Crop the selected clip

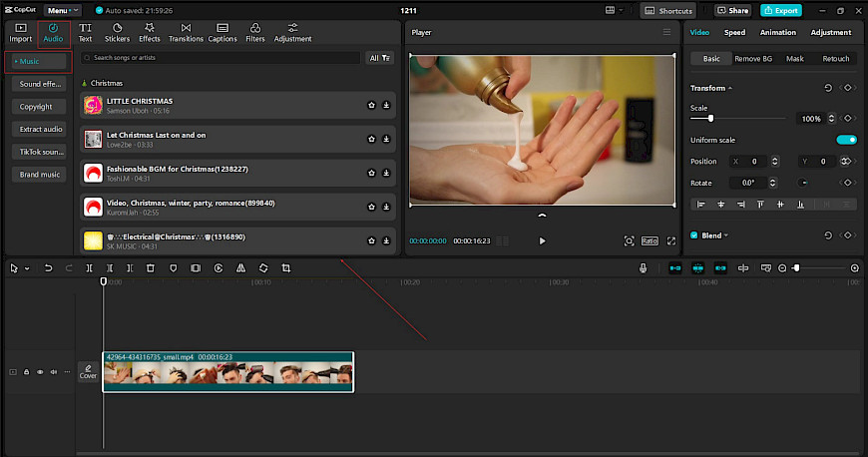click(x=286, y=268)
